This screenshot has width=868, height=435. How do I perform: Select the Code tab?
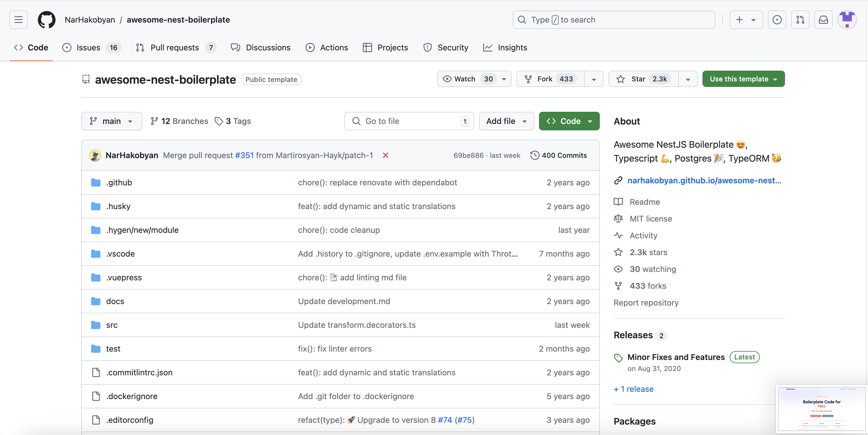(31, 47)
